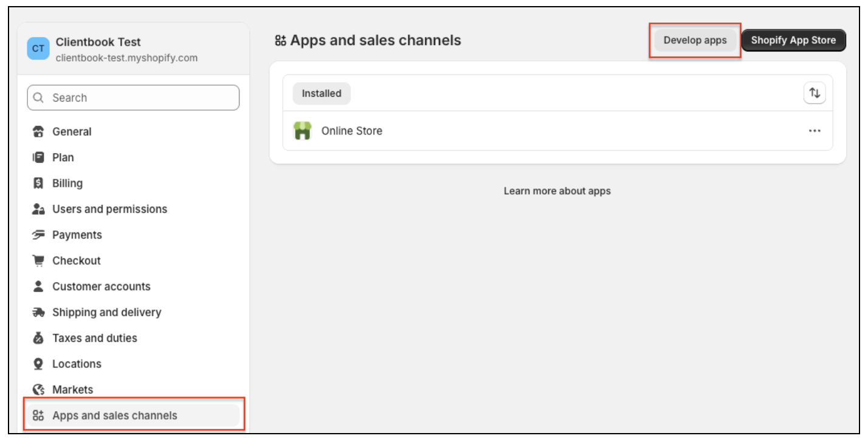Follow the Learn more about apps link

pyautogui.click(x=557, y=191)
